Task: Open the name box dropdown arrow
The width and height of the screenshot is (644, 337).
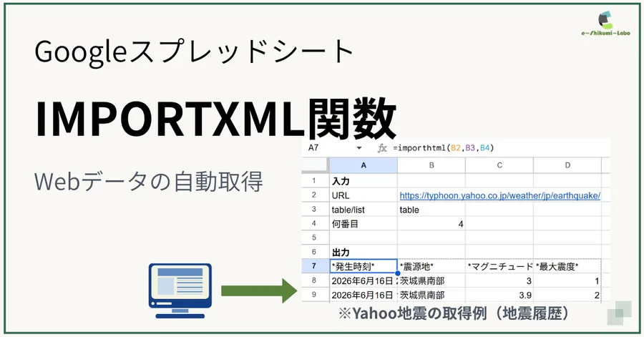Action: (x=359, y=148)
